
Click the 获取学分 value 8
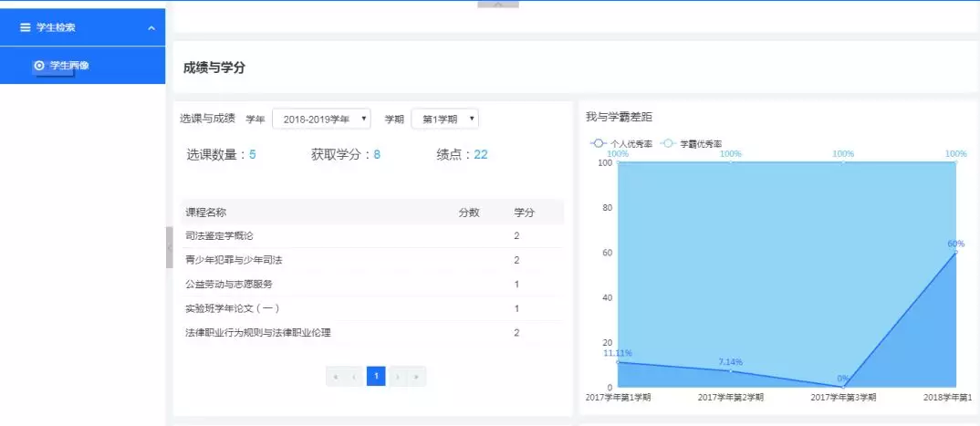coord(377,155)
